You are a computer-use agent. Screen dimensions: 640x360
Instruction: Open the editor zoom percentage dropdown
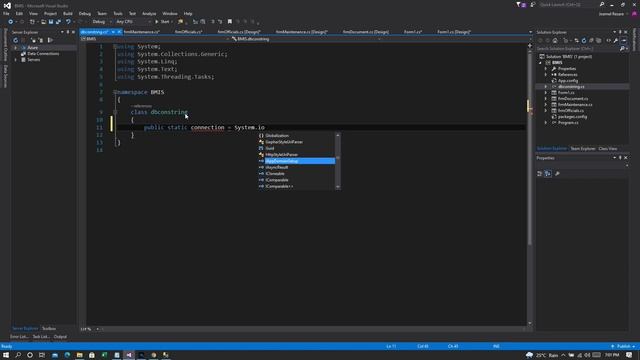(98, 329)
